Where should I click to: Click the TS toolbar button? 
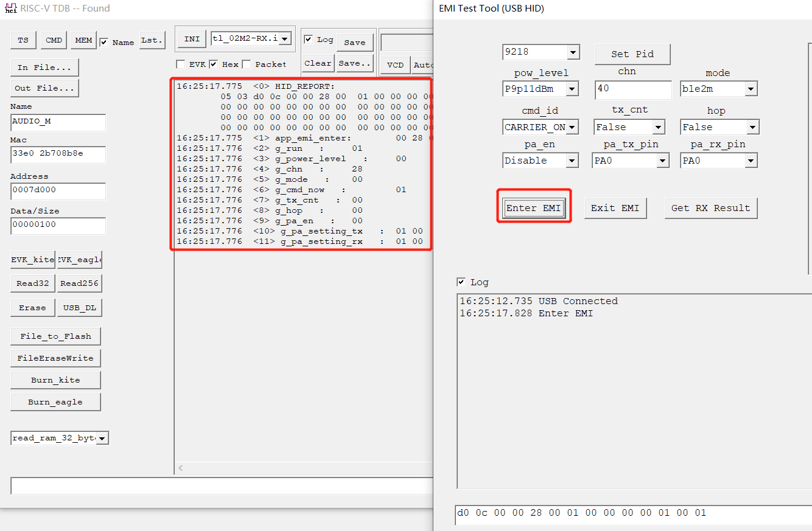(x=23, y=40)
